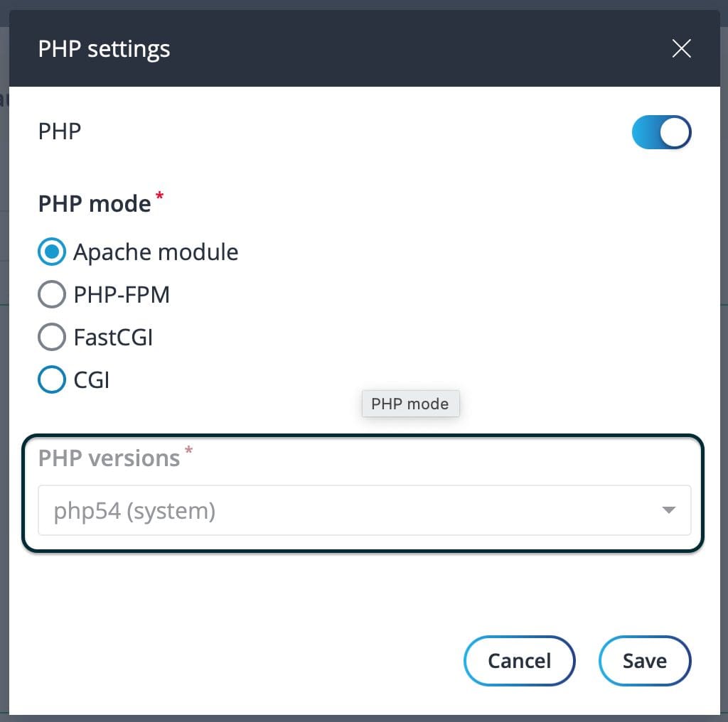Select the Apache module radio button
The width and height of the screenshot is (728, 722).
(x=52, y=252)
